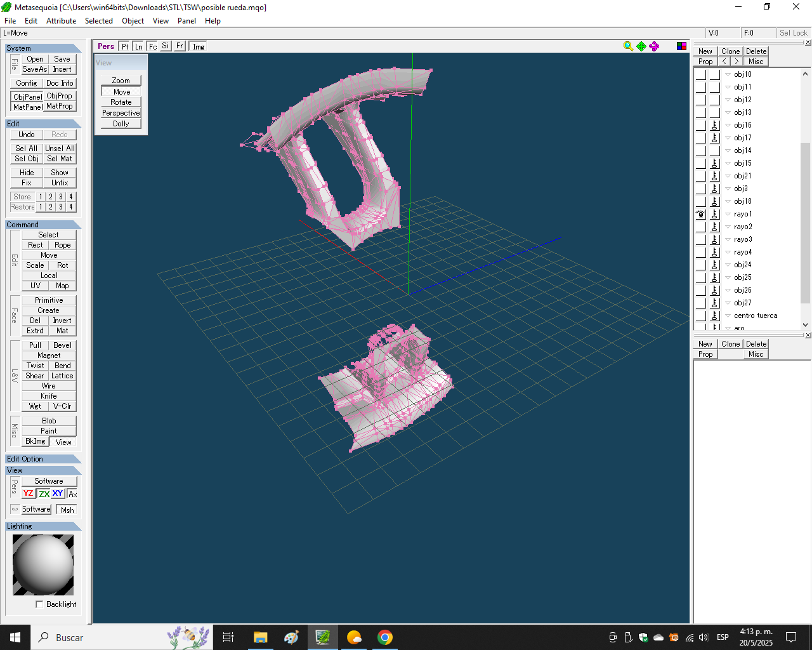
Task: Open the Selected menu
Action: (x=99, y=21)
